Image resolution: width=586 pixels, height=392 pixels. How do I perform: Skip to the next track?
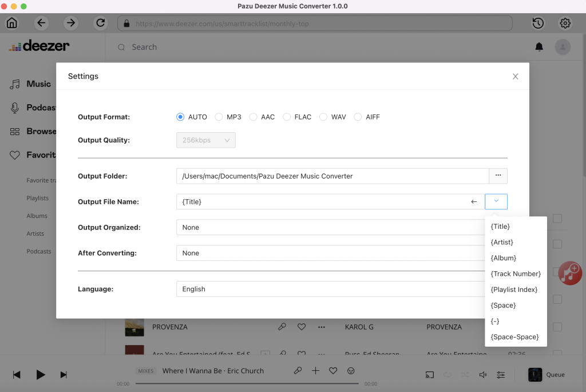tap(64, 374)
